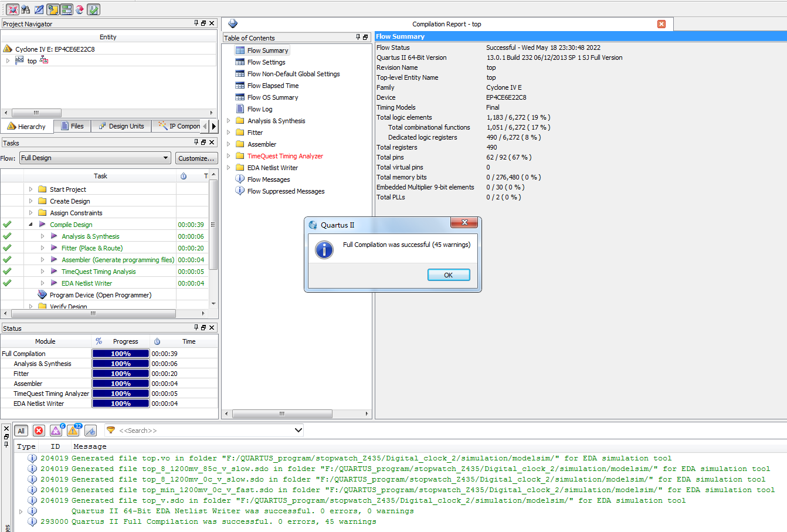Open the message search dropdown arrow

298,430
